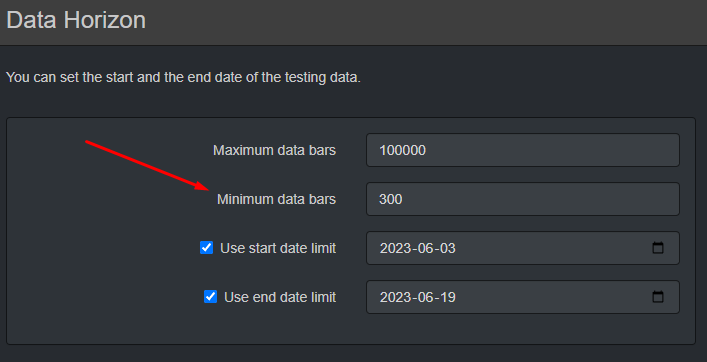This screenshot has height=362, width=707.
Task: Open the start date calendar picker icon
Action: click(x=658, y=248)
